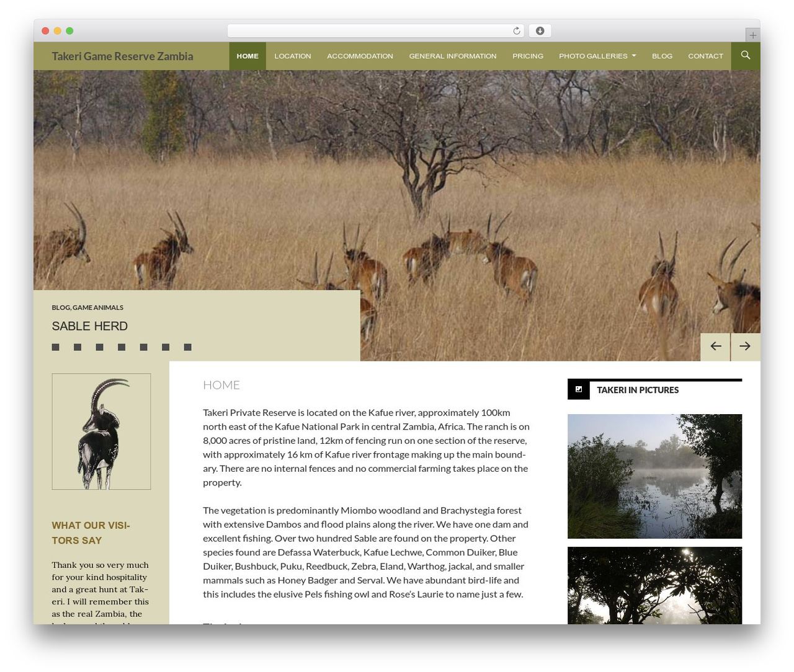794x672 pixels.
Task: Click the Game Animals category link
Action: tap(98, 307)
